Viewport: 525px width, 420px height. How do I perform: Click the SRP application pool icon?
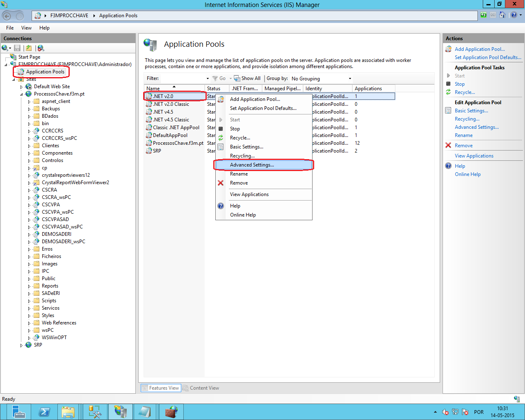click(149, 151)
